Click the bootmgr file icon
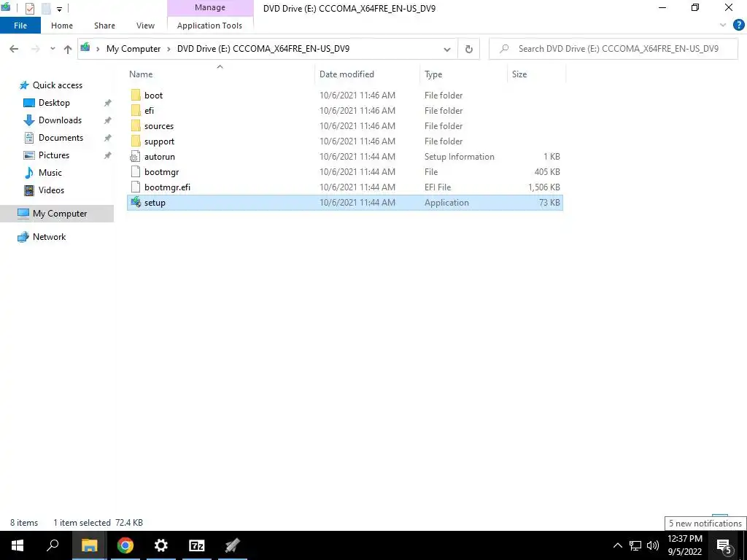 pos(136,172)
